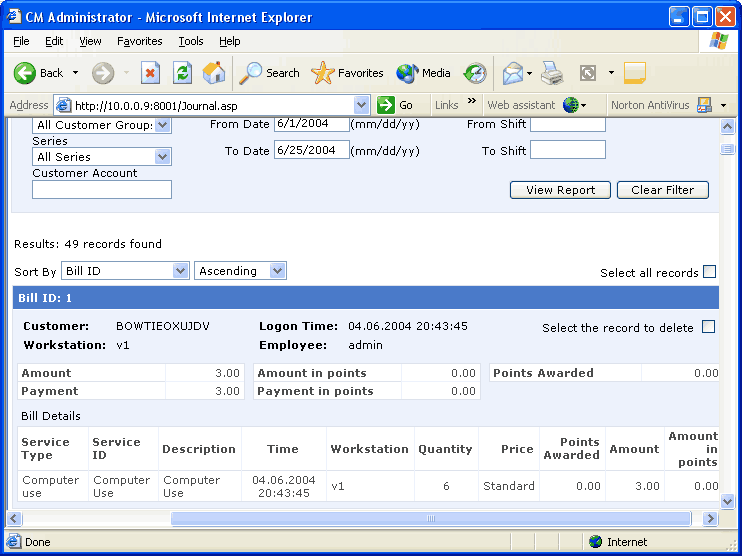Screen dimensions: 742x556
Task: Click Results: 49 records found text
Action: (x=88, y=244)
